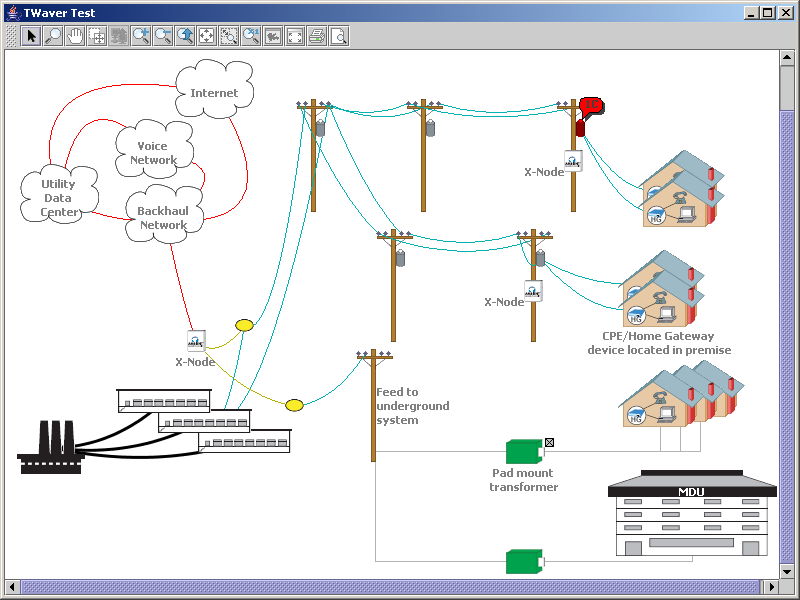800x600 pixels.
Task: Toggle the box marker beside pad mount transformer
Action: pos(549,442)
